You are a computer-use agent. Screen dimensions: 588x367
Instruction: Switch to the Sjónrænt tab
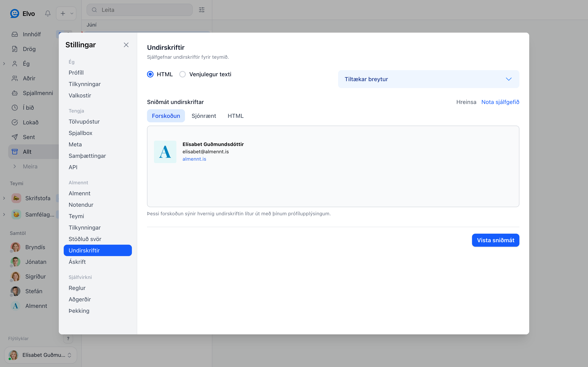204,116
